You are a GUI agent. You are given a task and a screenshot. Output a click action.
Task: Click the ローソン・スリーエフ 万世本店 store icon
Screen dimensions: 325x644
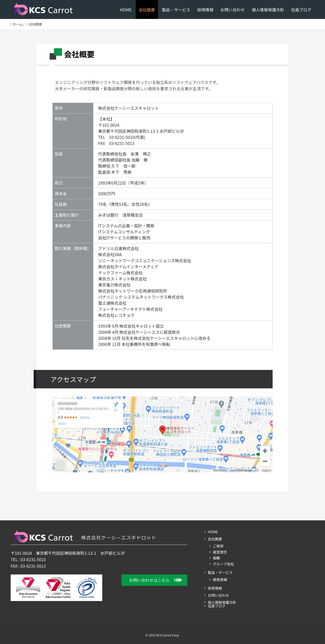(80, 463)
